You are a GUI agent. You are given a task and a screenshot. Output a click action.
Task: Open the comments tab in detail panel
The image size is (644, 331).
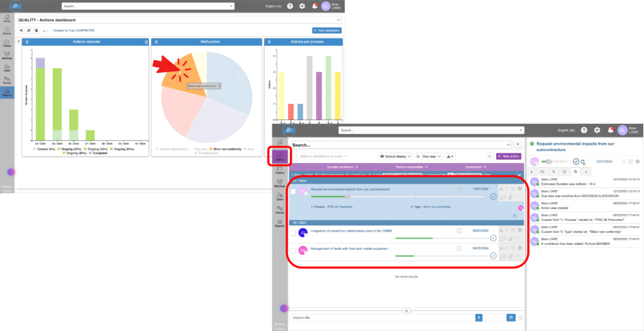click(542, 171)
